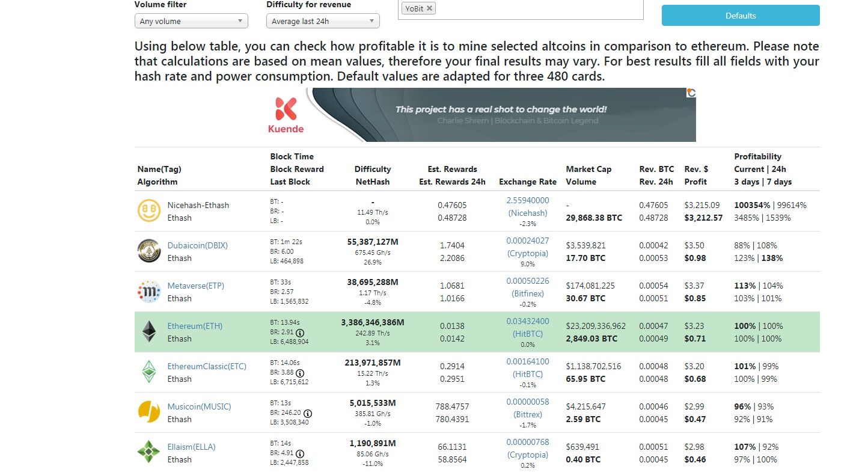Click Ellaism block reward info icon
868x472 pixels.
tap(300, 453)
